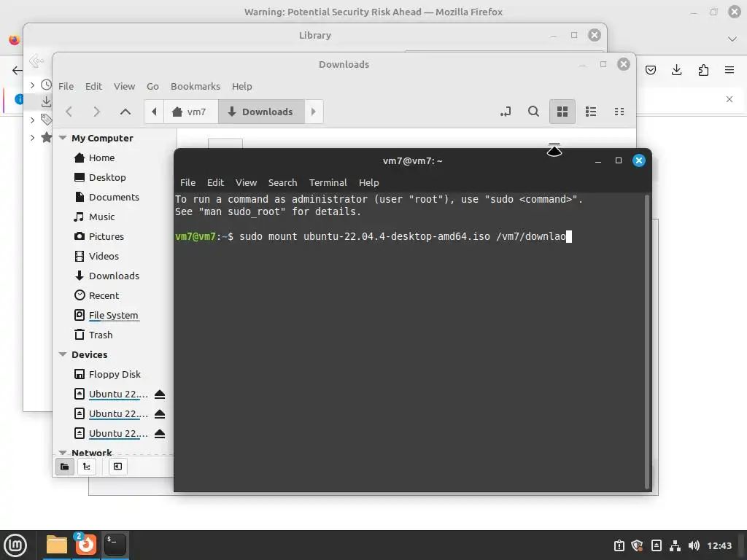The height and width of the screenshot is (560, 747).
Task: Open View menu in Downloads window
Action: (x=124, y=86)
